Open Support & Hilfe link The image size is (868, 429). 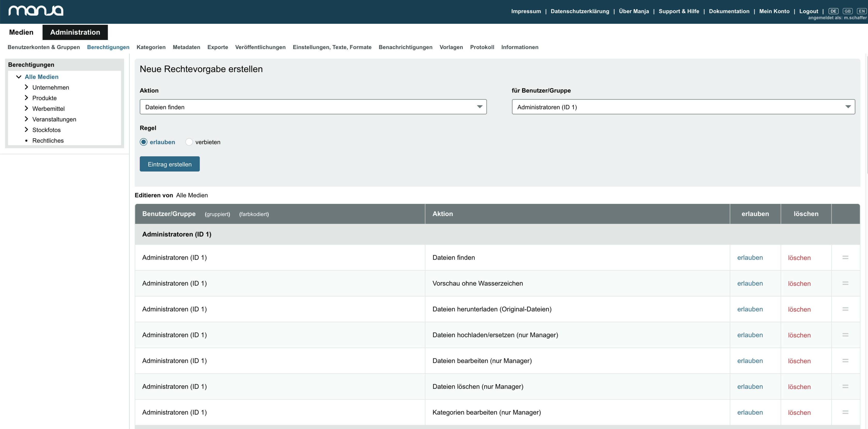(679, 11)
